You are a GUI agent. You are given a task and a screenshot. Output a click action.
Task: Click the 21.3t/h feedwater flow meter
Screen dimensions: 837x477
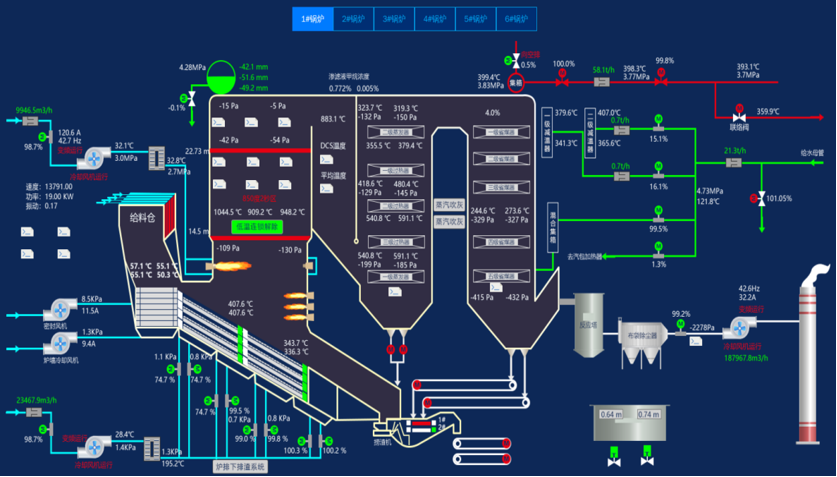pyautogui.click(x=733, y=162)
